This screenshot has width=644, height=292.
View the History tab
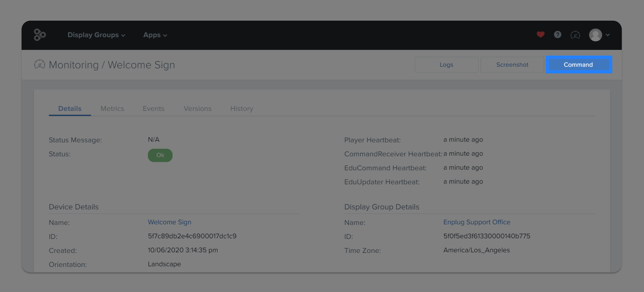tap(241, 109)
